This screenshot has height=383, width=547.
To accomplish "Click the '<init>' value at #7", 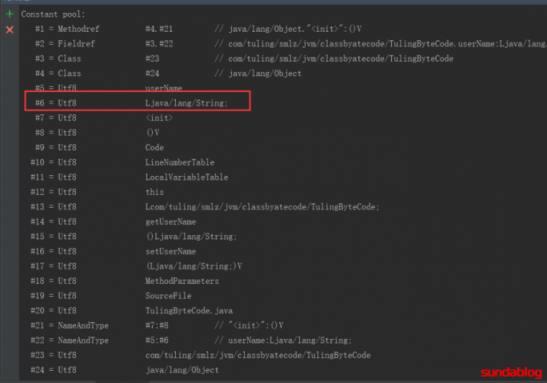I will click(x=159, y=118).
